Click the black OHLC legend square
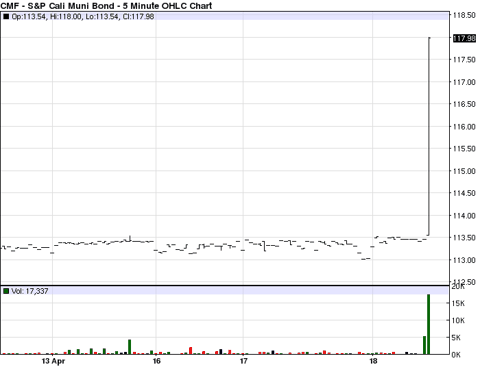Image resolution: width=480 pixels, height=367 pixels. [6, 16]
